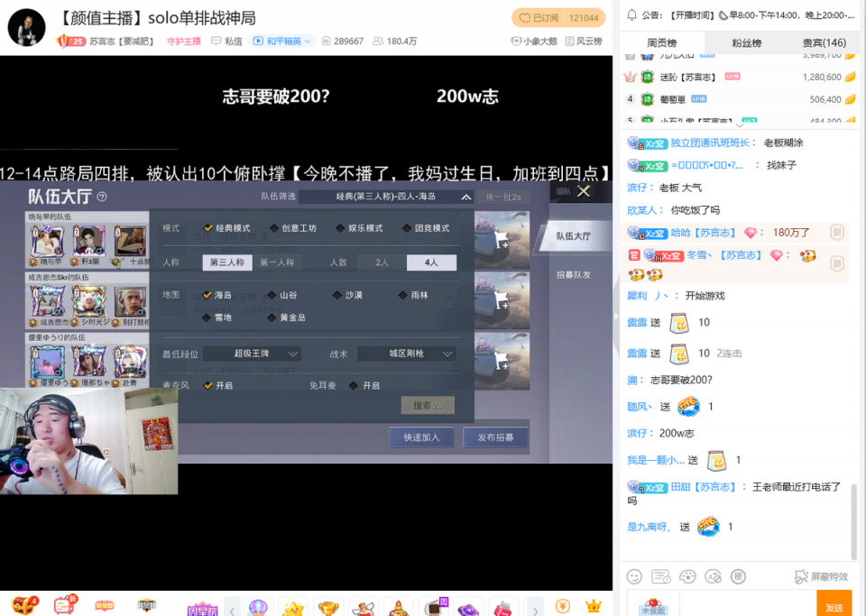
Task: Click the question mark beside 队伍大厅
Action: click(x=102, y=197)
